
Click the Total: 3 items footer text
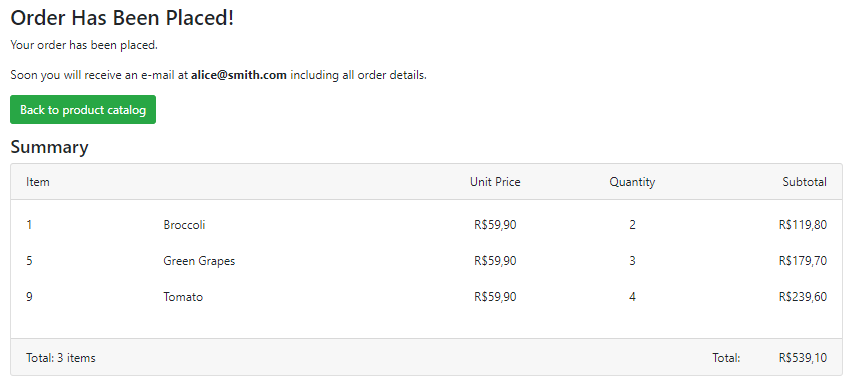pyautogui.click(x=61, y=358)
